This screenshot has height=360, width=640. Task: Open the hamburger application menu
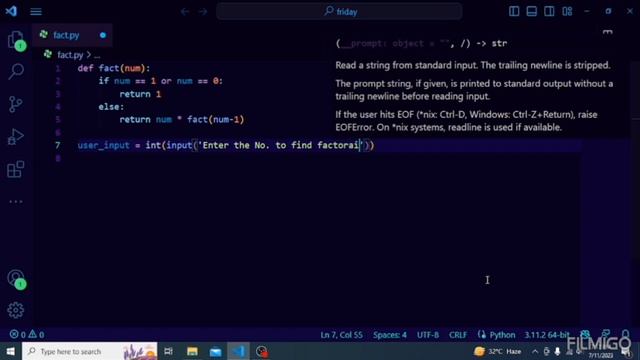[x=36, y=11]
